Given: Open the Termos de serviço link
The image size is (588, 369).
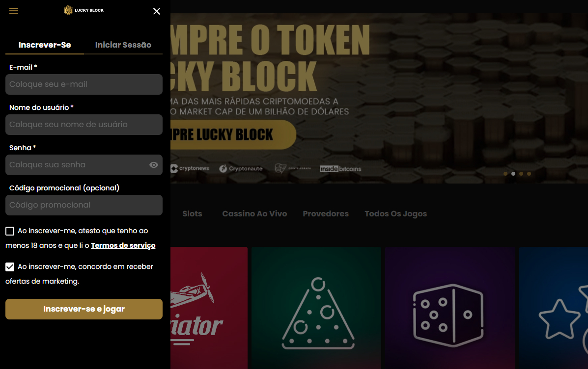Looking at the screenshot, I should point(123,246).
